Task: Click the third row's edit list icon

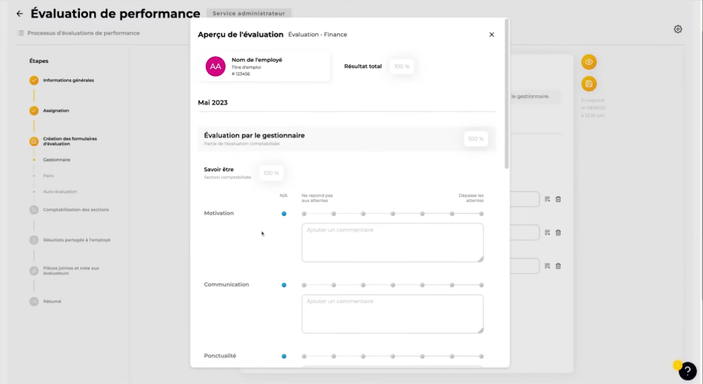Action: pyautogui.click(x=547, y=266)
